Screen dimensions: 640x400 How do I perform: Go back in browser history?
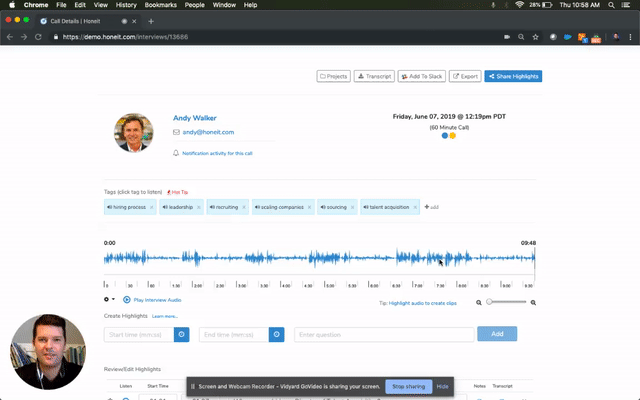coord(10,37)
